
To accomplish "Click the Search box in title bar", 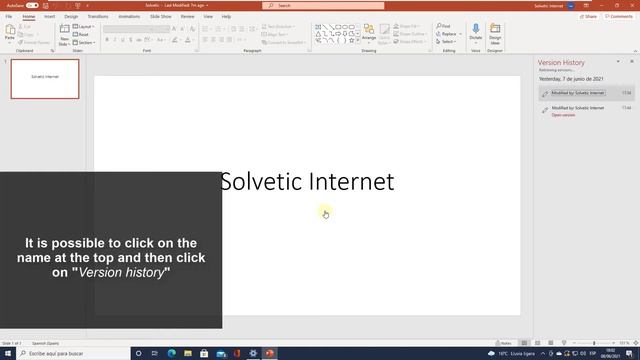I will pos(323,5).
